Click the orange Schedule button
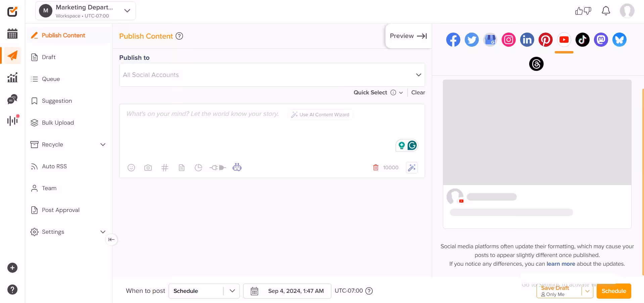644x303 pixels. point(614,291)
